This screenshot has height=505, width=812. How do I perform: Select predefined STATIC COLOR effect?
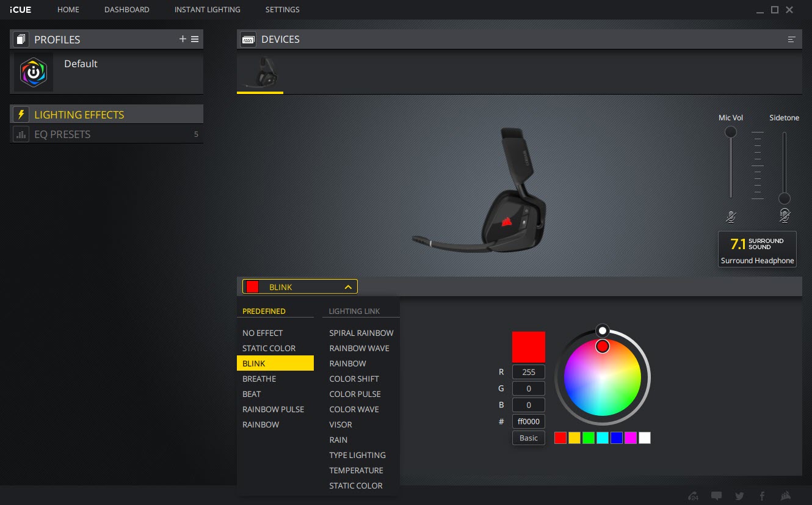click(x=269, y=348)
